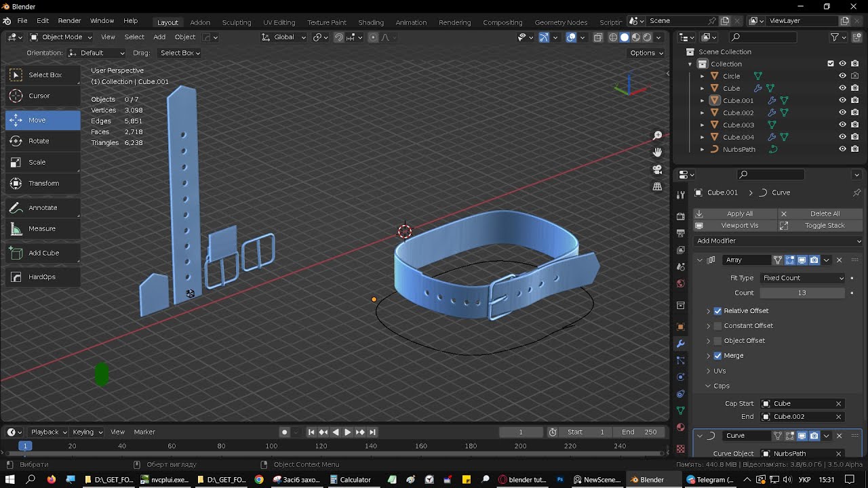Switch orthographic/perspective grid icon
The width and height of the screenshot is (868, 488).
(x=657, y=186)
